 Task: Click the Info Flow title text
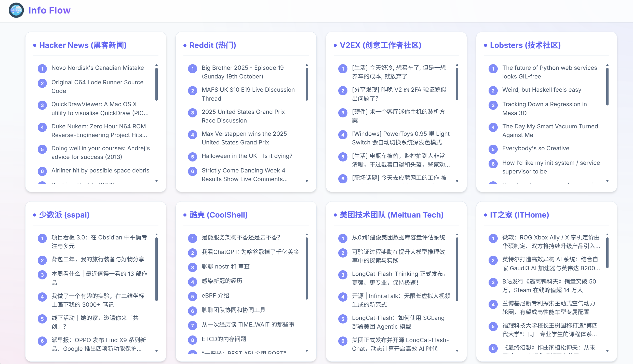[49, 10]
